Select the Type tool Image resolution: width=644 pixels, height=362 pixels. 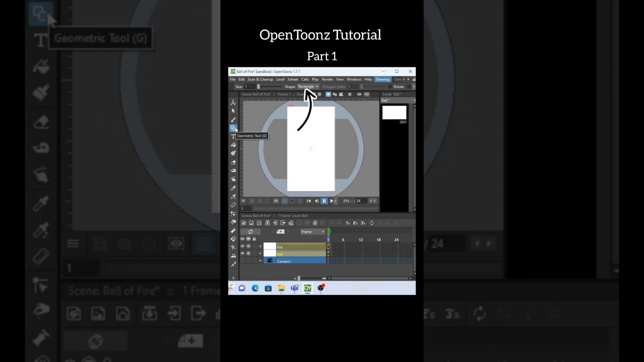(x=233, y=136)
